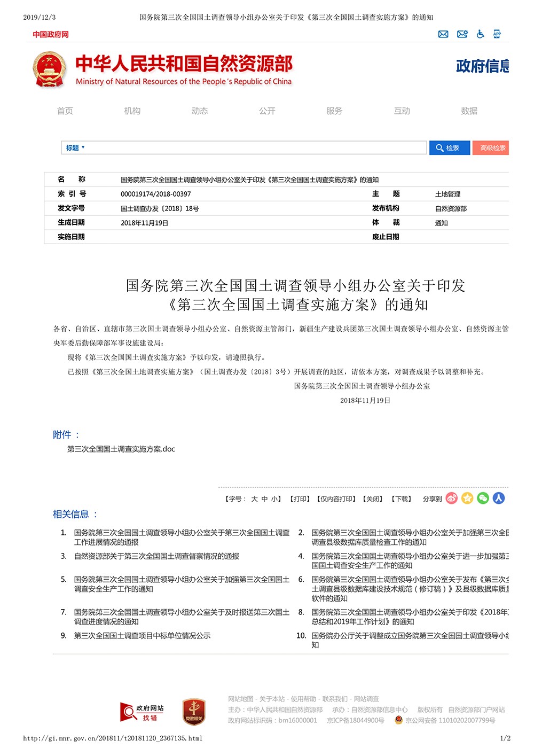Viewport: 534px width, 756px height.
Task: Set font size to 小
Action: tap(274, 499)
